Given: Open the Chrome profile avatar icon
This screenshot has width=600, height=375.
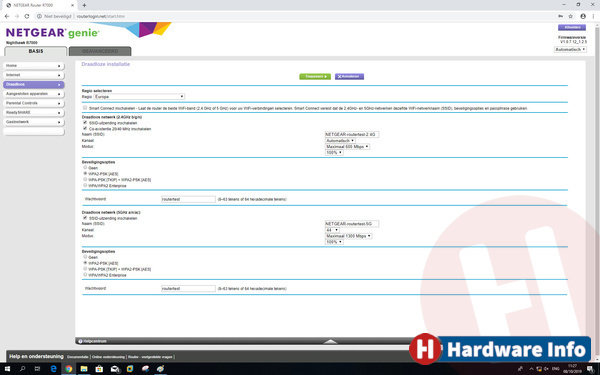Looking at the screenshot, I should click(x=583, y=16).
